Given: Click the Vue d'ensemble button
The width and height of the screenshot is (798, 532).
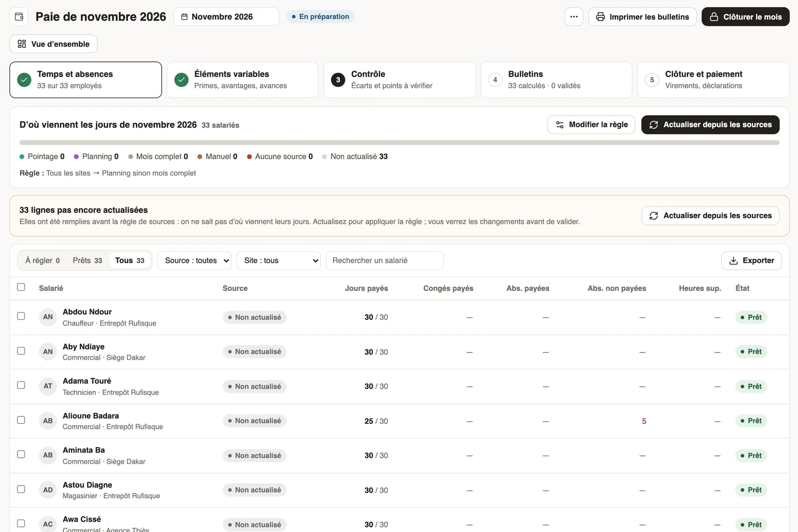Looking at the screenshot, I should pos(53,44).
